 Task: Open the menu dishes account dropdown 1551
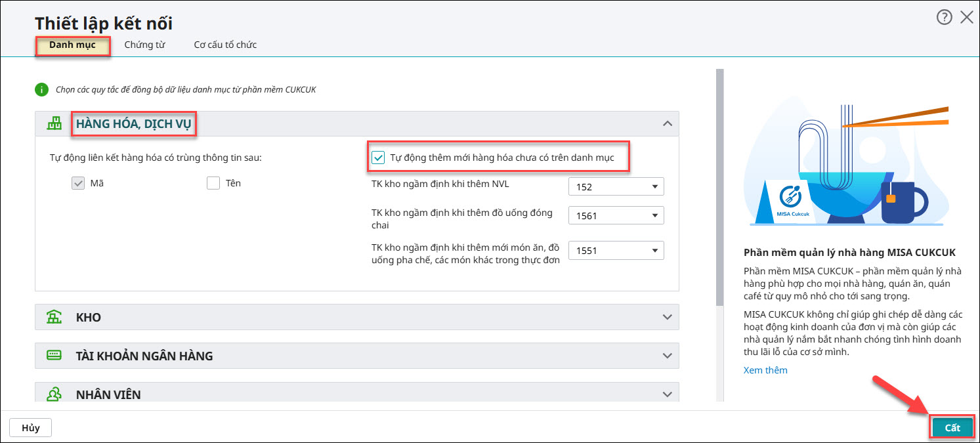point(616,251)
